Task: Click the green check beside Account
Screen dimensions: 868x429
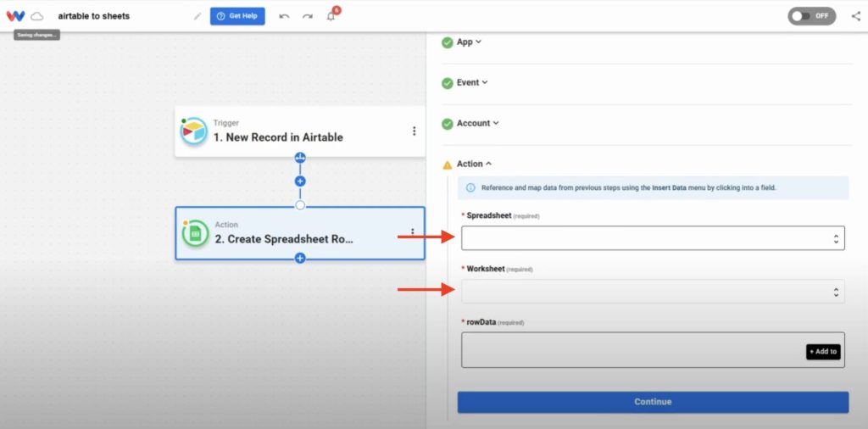Action: coord(448,124)
